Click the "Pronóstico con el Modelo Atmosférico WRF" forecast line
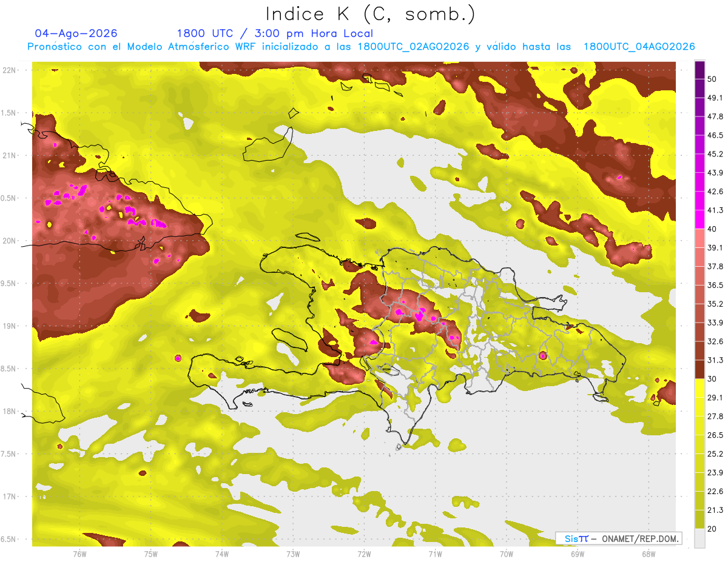728x562 pixels. [x=361, y=47]
